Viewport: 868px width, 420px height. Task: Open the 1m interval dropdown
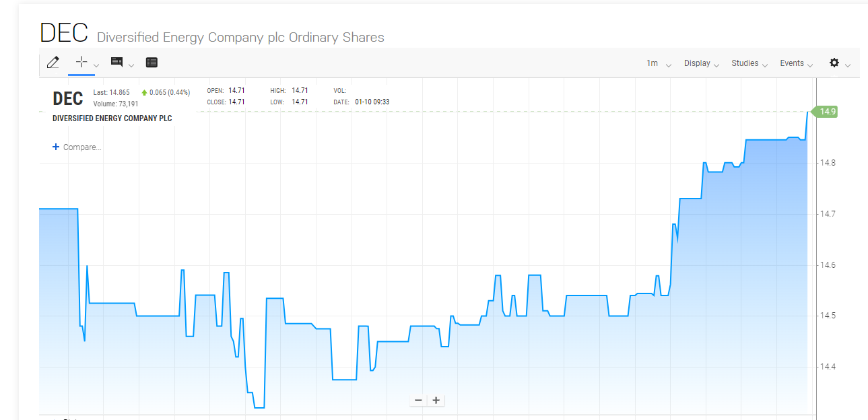(659, 63)
